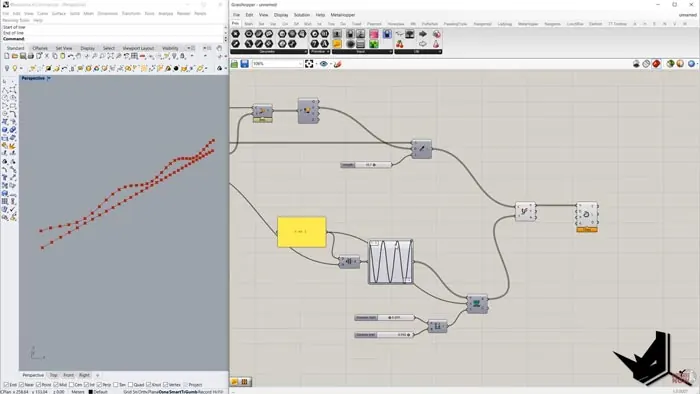Open the Rhino toolbar tabs options dropdown

pos(189,48)
